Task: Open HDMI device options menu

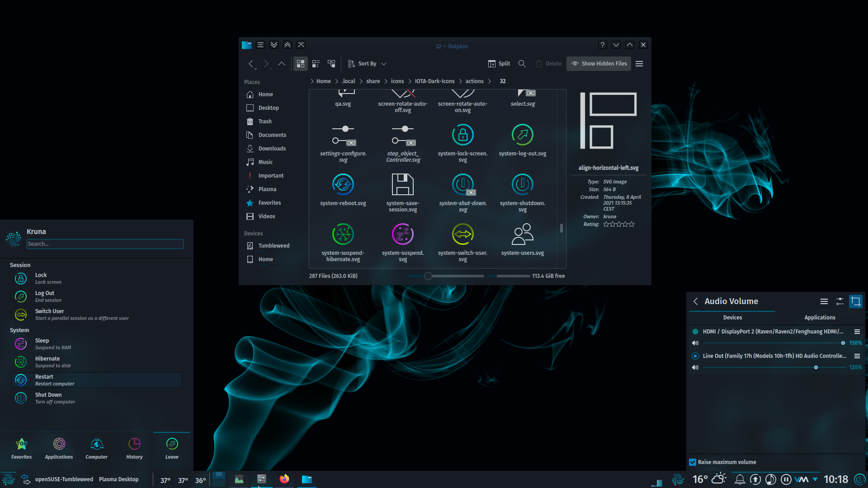Action: coord(857,332)
